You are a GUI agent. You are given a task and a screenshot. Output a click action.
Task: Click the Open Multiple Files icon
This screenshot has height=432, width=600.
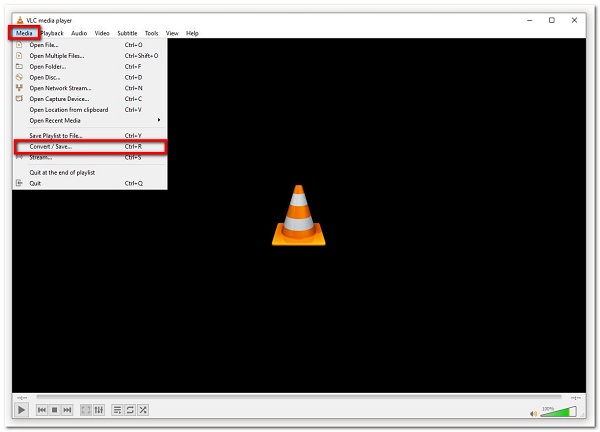[x=19, y=55]
